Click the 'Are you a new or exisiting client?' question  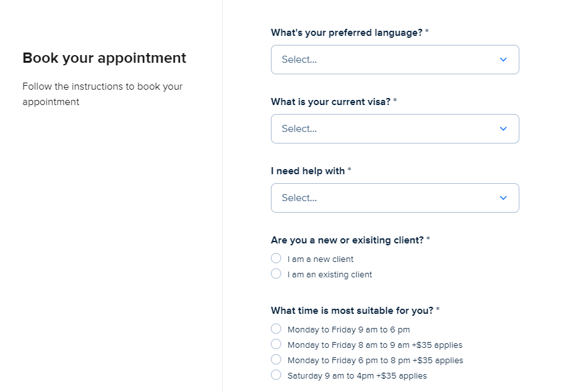click(x=347, y=240)
